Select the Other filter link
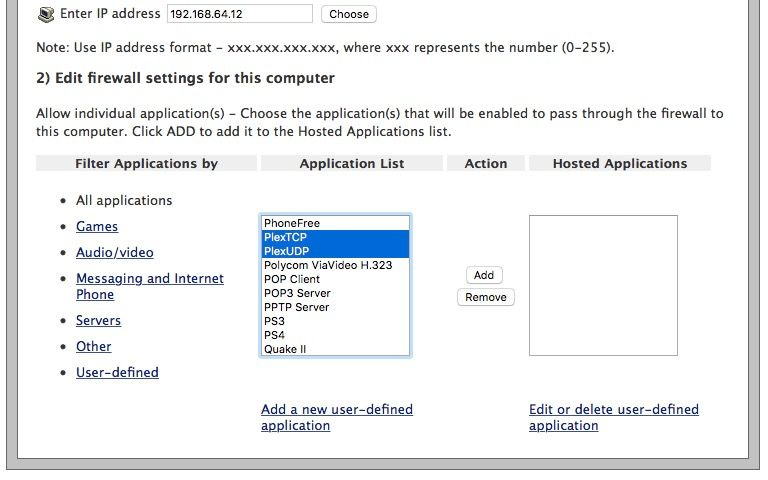768x480 pixels. (94, 347)
